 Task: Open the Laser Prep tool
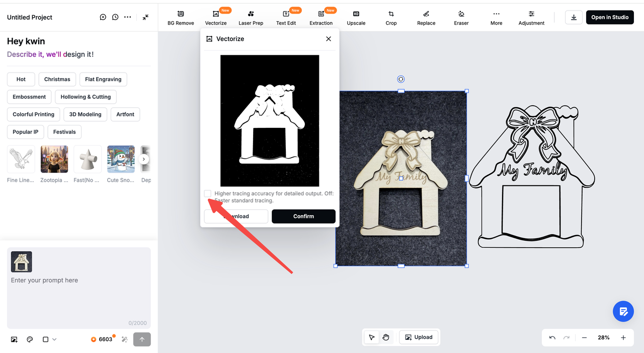(251, 18)
